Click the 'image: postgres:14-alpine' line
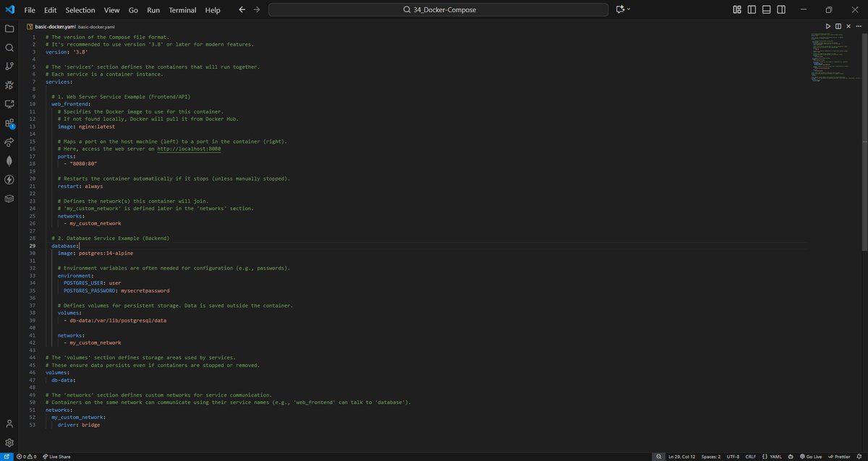The image size is (868, 461). pos(95,254)
